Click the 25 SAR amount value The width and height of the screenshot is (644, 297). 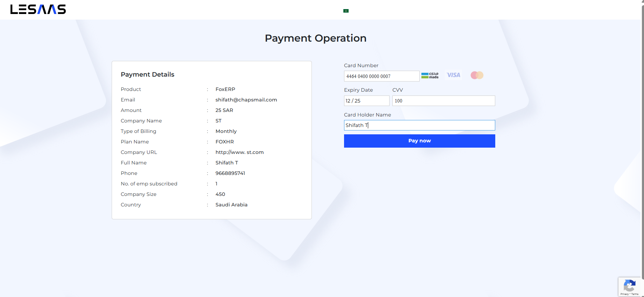click(x=224, y=110)
